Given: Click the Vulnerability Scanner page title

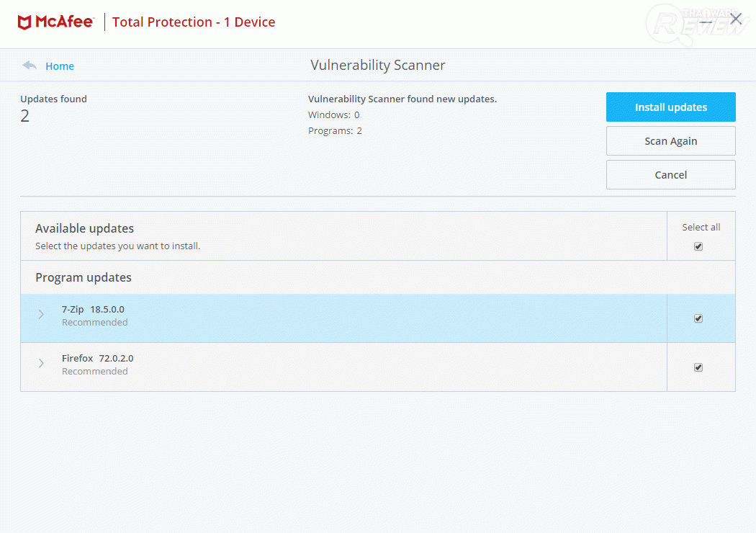Looking at the screenshot, I should click(x=378, y=66).
